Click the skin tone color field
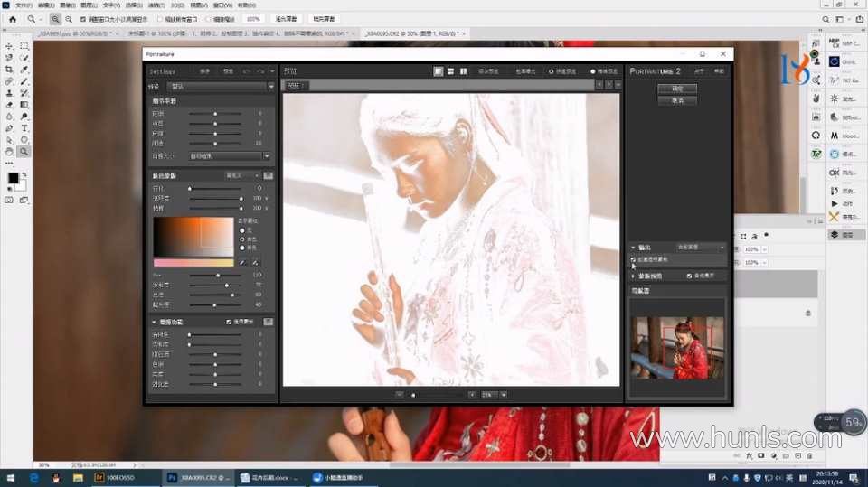 [x=193, y=237]
